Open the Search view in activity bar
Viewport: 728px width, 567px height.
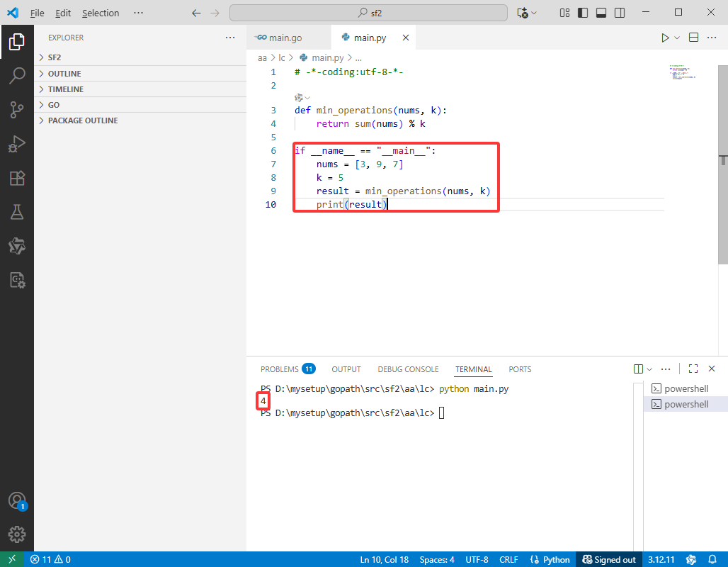(x=17, y=76)
